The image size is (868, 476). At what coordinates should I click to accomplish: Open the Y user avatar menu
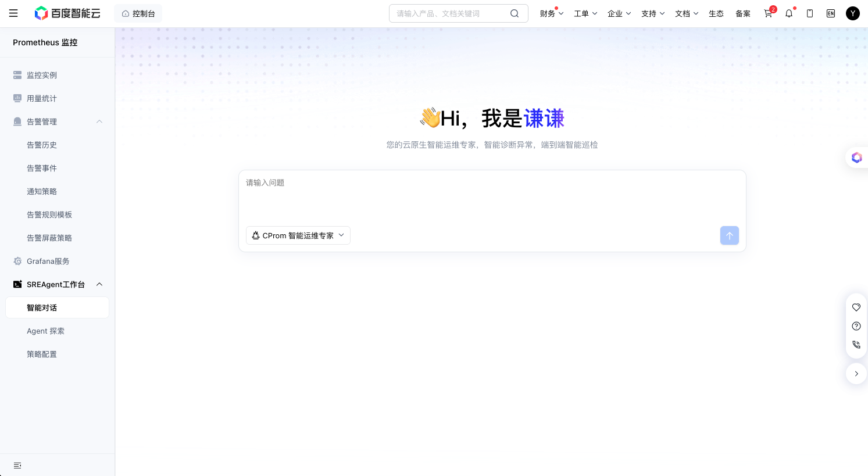[853, 13]
